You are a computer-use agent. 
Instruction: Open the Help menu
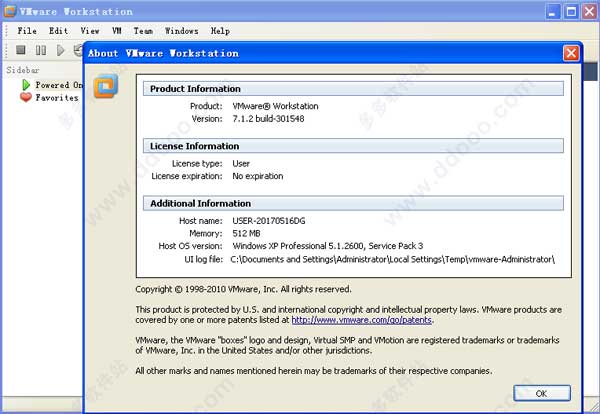point(220,31)
